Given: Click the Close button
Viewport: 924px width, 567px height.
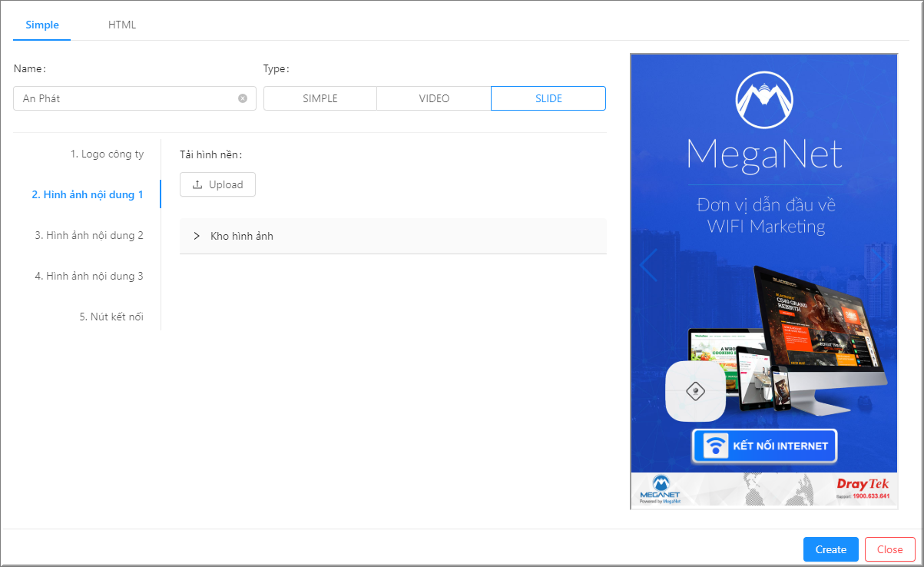Looking at the screenshot, I should click(x=889, y=549).
